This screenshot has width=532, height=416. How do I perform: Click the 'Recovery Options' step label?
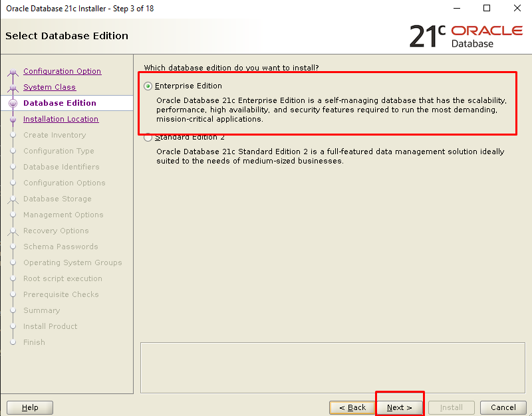[x=56, y=231]
